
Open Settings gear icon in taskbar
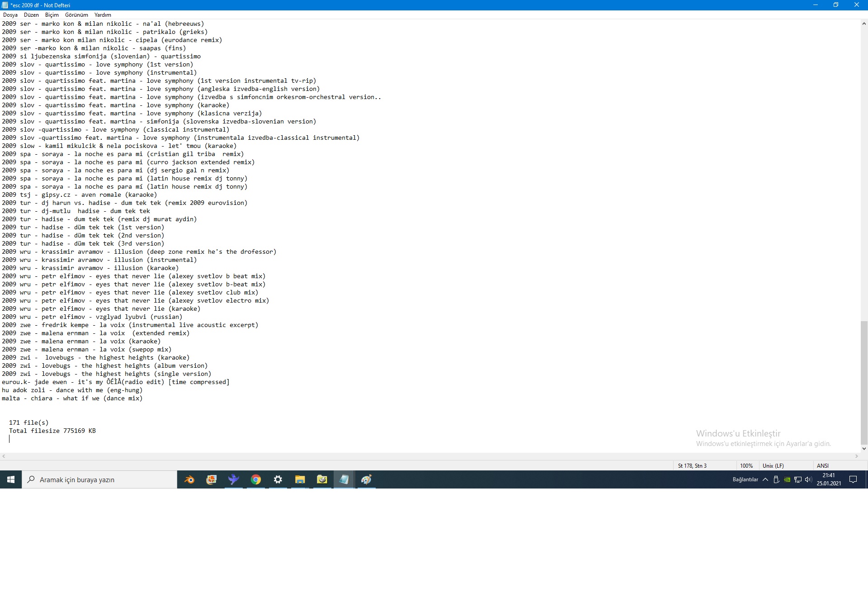tap(278, 479)
